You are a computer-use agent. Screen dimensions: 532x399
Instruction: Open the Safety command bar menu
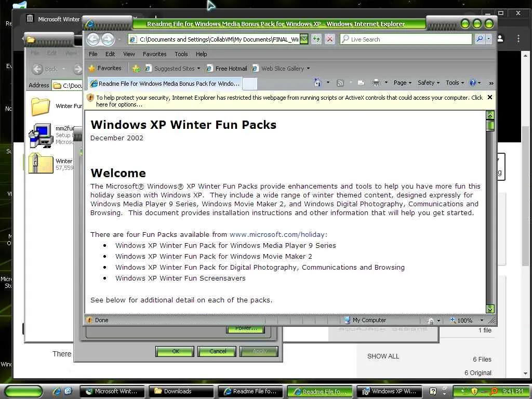click(429, 83)
